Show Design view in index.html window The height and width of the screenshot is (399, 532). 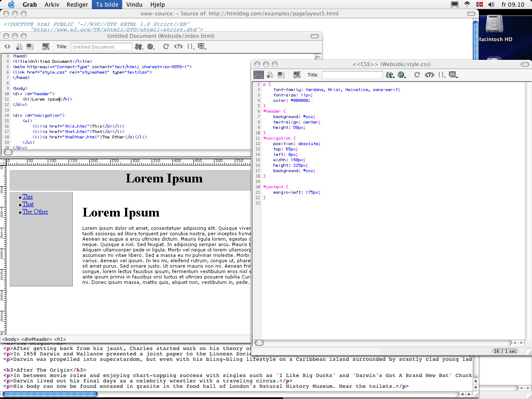[x=30, y=47]
